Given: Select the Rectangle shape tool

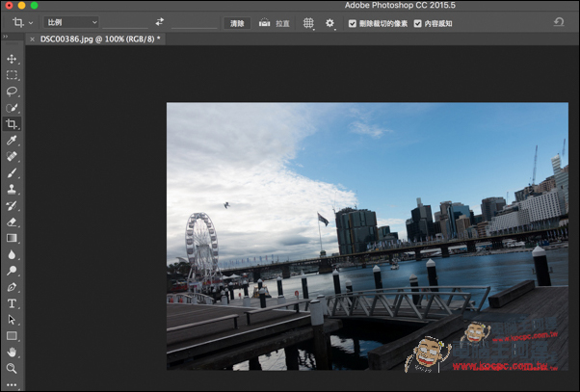Looking at the screenshot, I should (x=12, y=336).
